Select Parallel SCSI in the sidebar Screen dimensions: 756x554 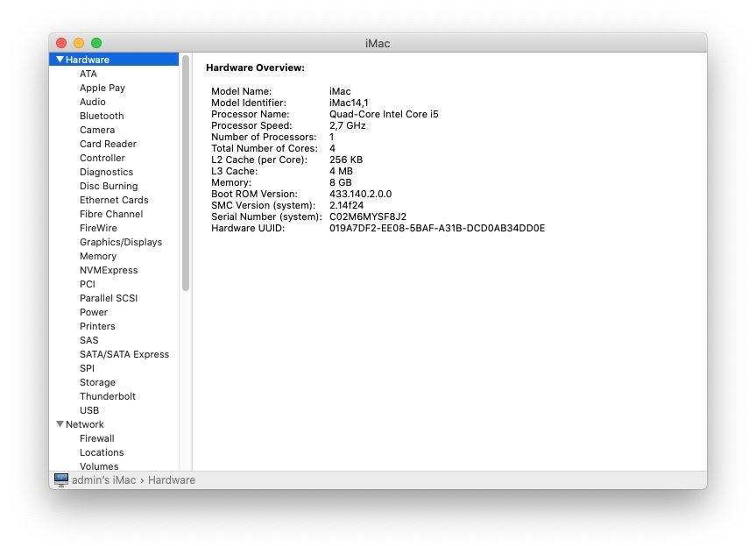tap(109, 298)
